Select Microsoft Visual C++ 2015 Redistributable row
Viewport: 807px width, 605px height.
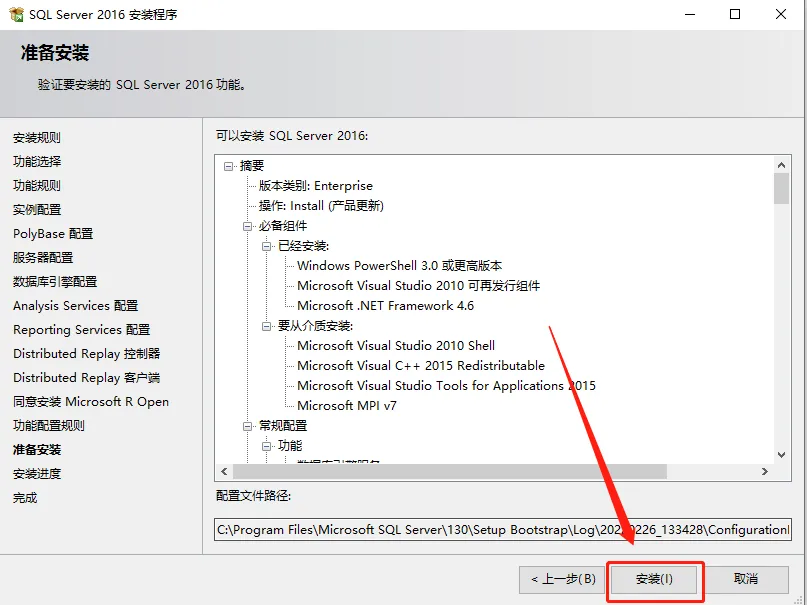coord(421,366)
